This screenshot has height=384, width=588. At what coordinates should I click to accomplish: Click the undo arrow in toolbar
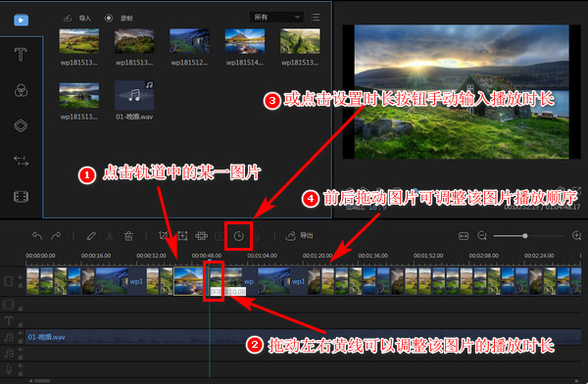coord(37,235)
